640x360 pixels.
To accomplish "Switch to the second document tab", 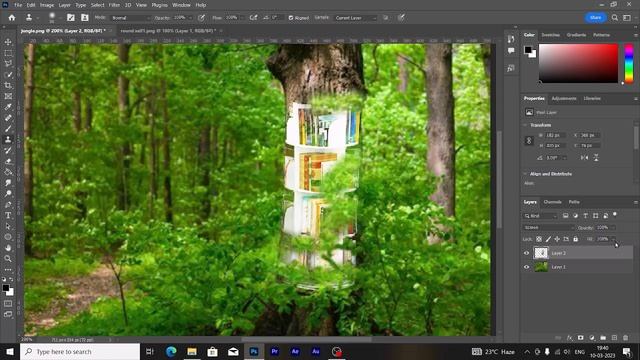I will tap(168, 31).
